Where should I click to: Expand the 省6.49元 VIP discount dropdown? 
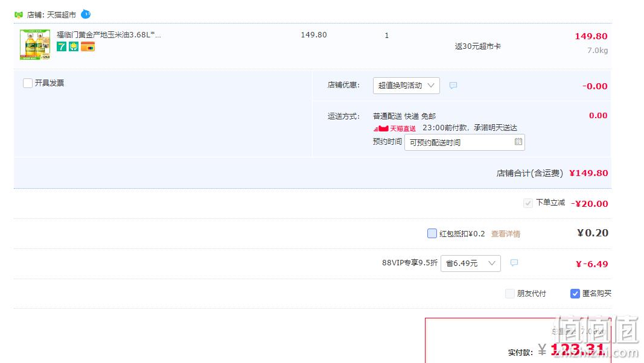(471, 264)
